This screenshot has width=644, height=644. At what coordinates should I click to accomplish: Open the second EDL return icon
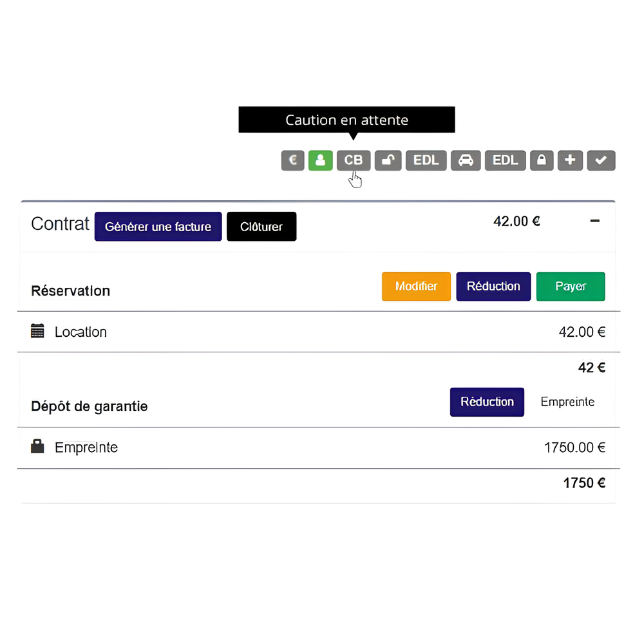[x=505, y=160]
